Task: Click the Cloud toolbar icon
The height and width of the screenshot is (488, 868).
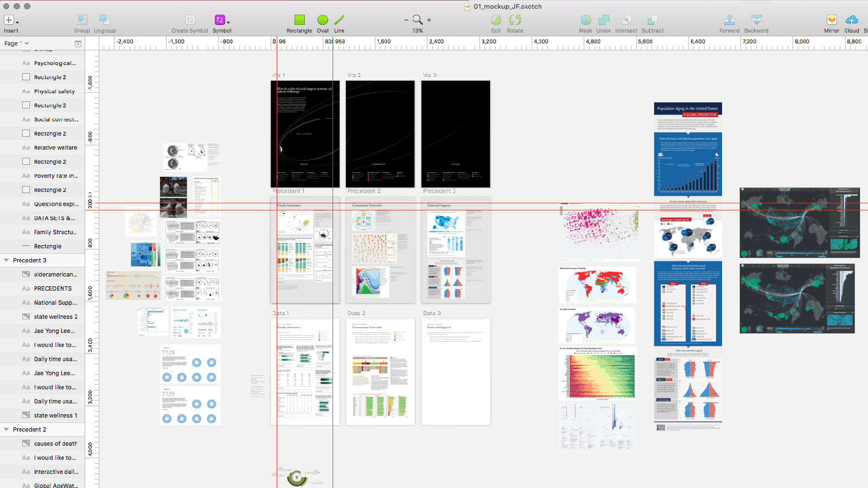Action: [852, 20]
